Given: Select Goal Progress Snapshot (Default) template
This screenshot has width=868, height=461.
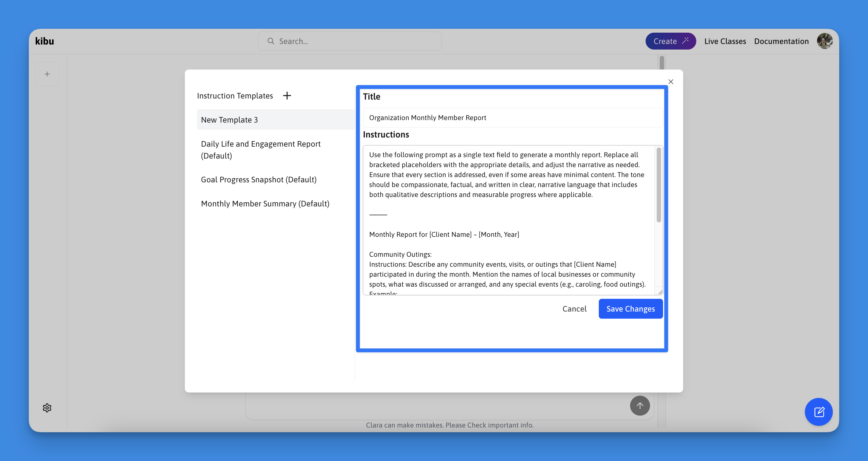Looking at the screenshot, I should tap(259, 180).
